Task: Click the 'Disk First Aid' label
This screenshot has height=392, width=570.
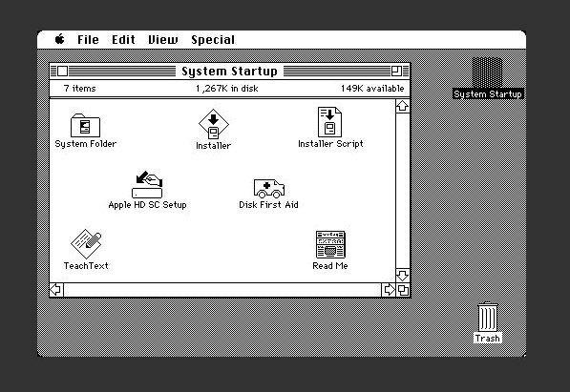Action: (268, 205)
